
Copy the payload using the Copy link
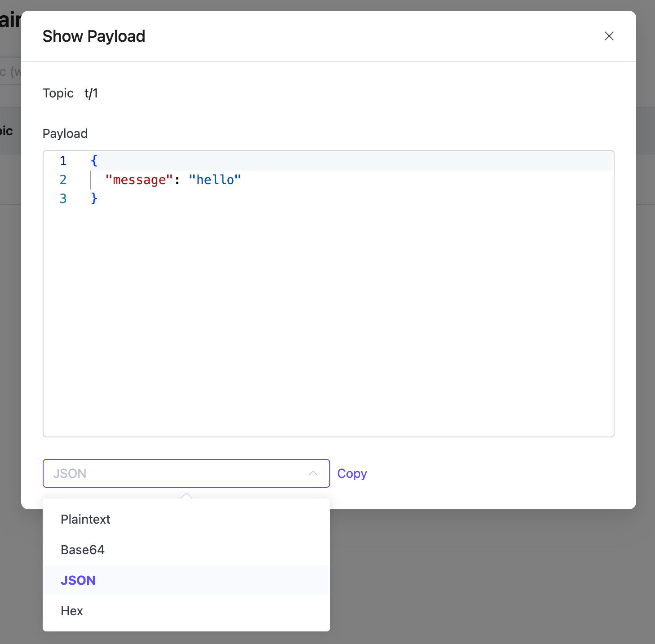pyautogui.click(x=352, y=473)
